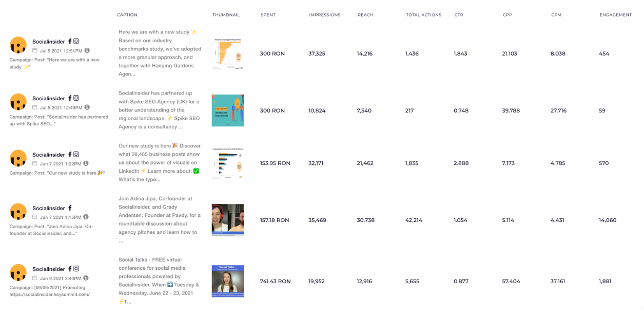The width and height of the screenshot is (644, 315).
Task: Sort by the TOTAL ACTIONS column header
Action: coord(423,15)
